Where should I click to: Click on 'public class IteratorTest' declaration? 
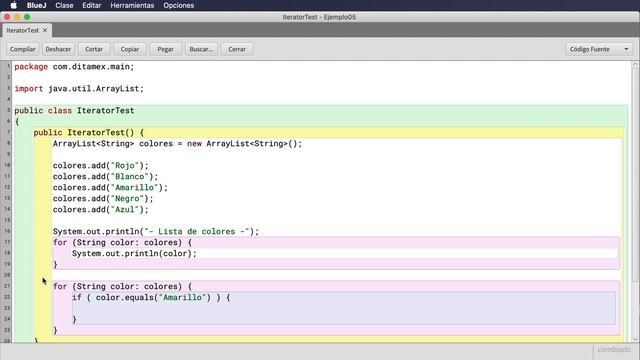[74, 111]
